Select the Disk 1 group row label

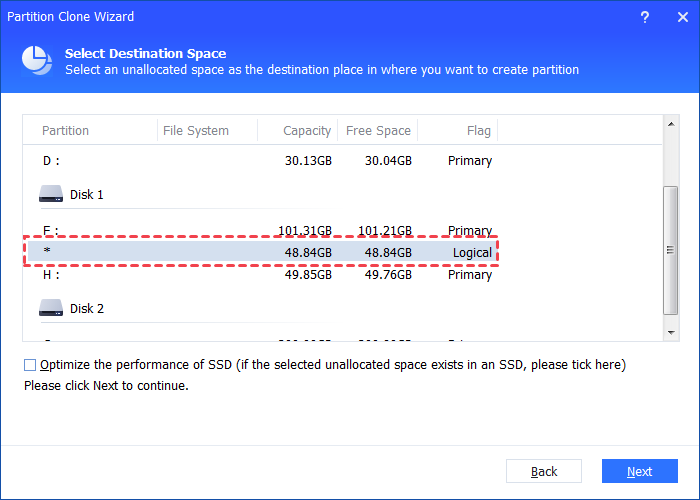pos(86,194)
